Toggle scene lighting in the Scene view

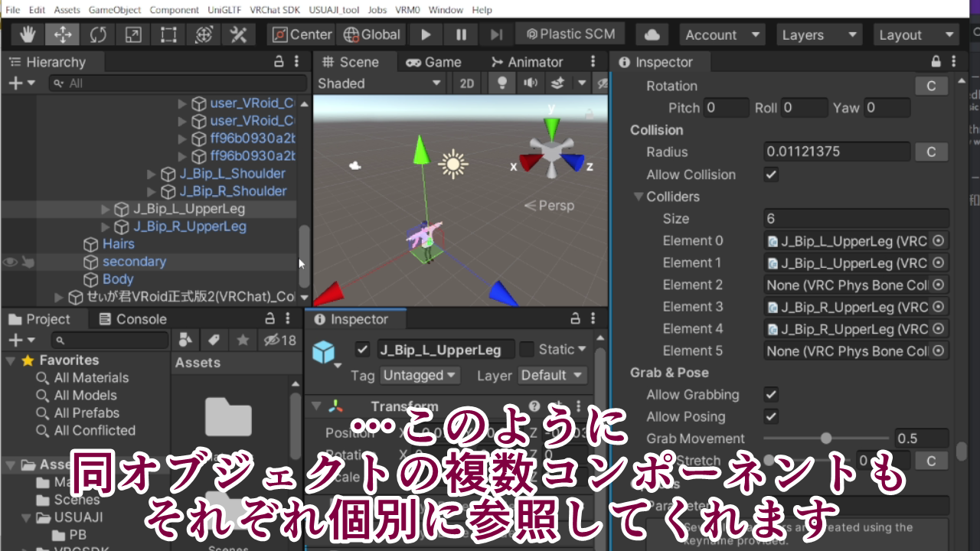point(501,83)
